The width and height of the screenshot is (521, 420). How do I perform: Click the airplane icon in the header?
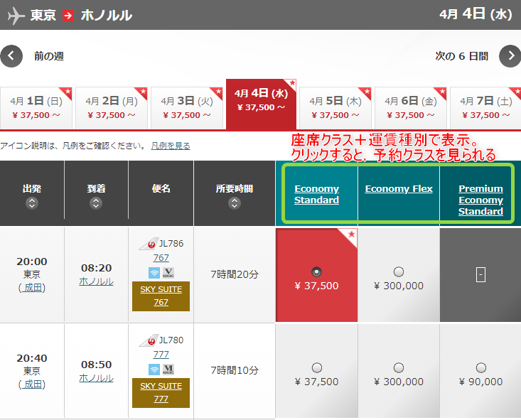(x=14, y=15)
